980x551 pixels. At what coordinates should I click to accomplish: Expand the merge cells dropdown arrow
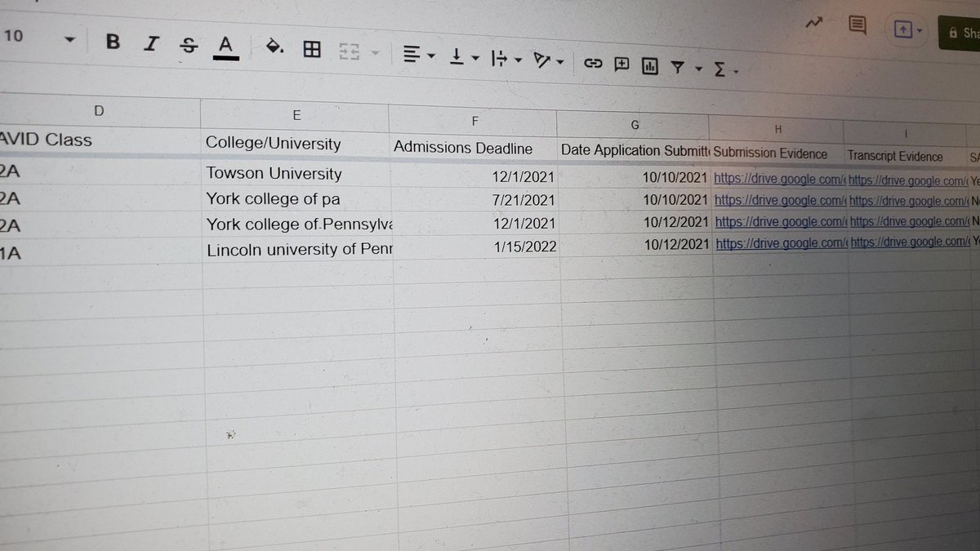tap(375, 54)
